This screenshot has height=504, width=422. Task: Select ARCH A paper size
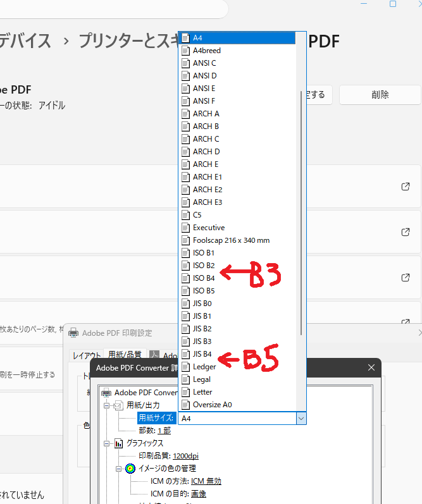[x=237, y=114]
